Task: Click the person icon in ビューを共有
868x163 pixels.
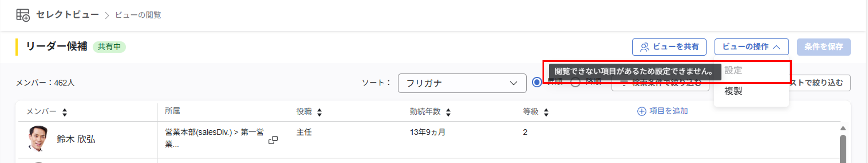Action: 644,47
